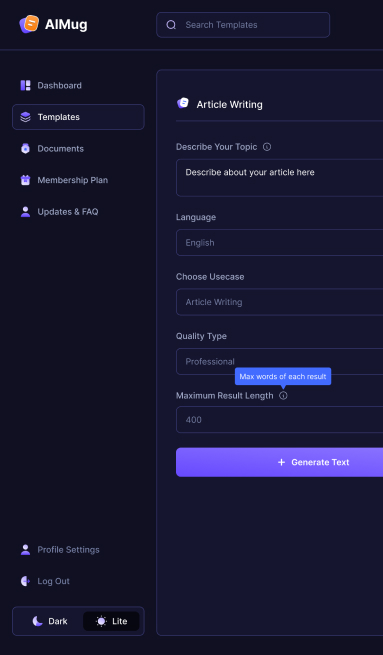Open the Language dropdown showing English
The height and width of the screenshot is (655, 383).
(279, 243)
